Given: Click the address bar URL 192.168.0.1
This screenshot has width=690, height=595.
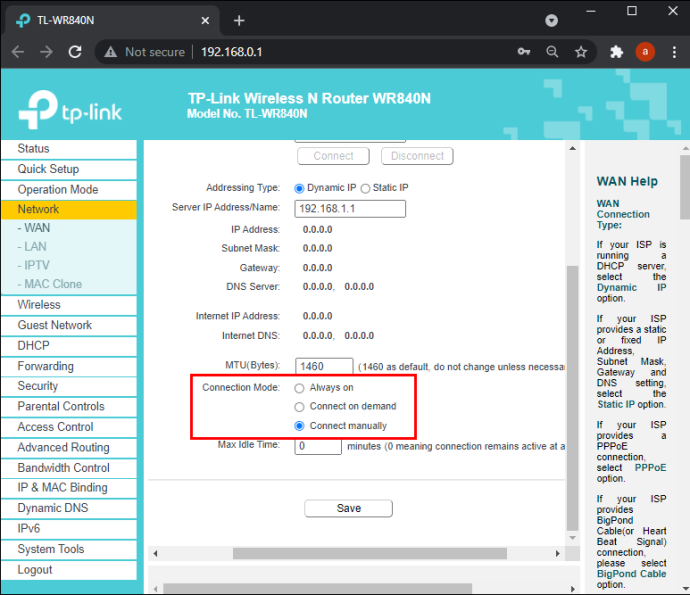Looking at the screenshot, I should click(231, 52).
